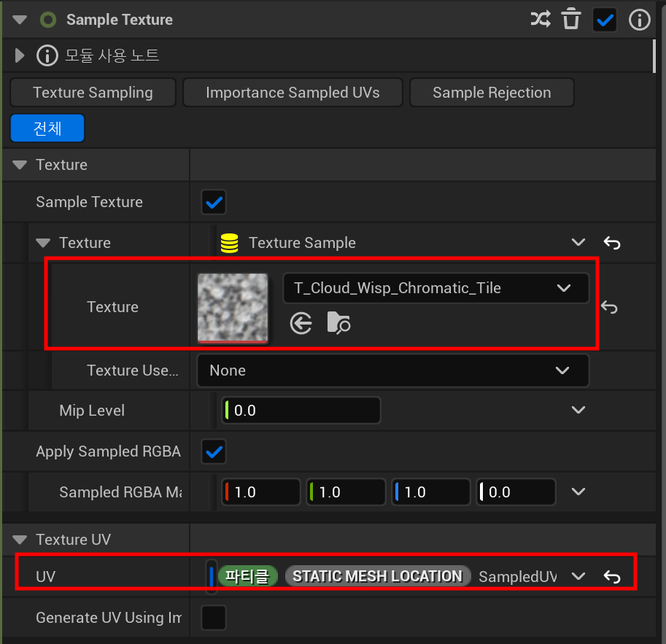The image size is (666, 644).
Task: Collapse the nested Texture row
Action: (43, 243)
